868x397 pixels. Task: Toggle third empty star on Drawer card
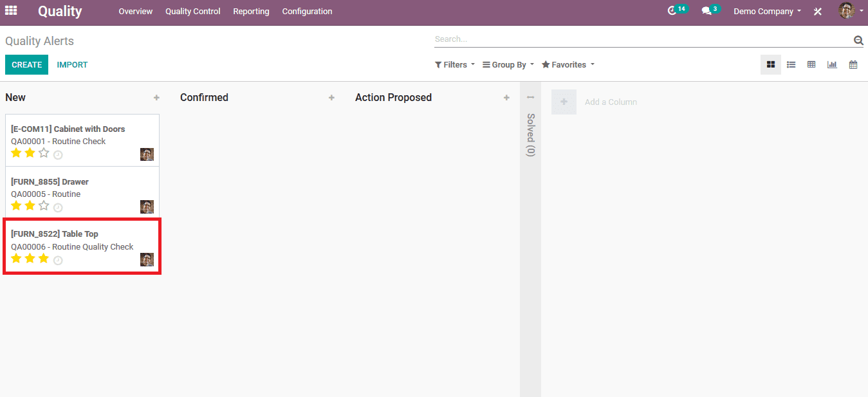(x=43, y=206)
